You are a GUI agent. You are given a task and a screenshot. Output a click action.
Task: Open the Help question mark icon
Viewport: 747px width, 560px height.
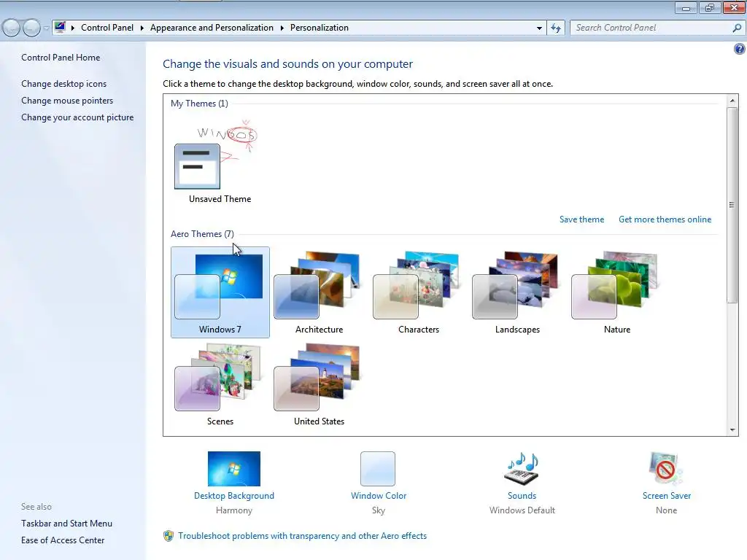pos(740,49)
